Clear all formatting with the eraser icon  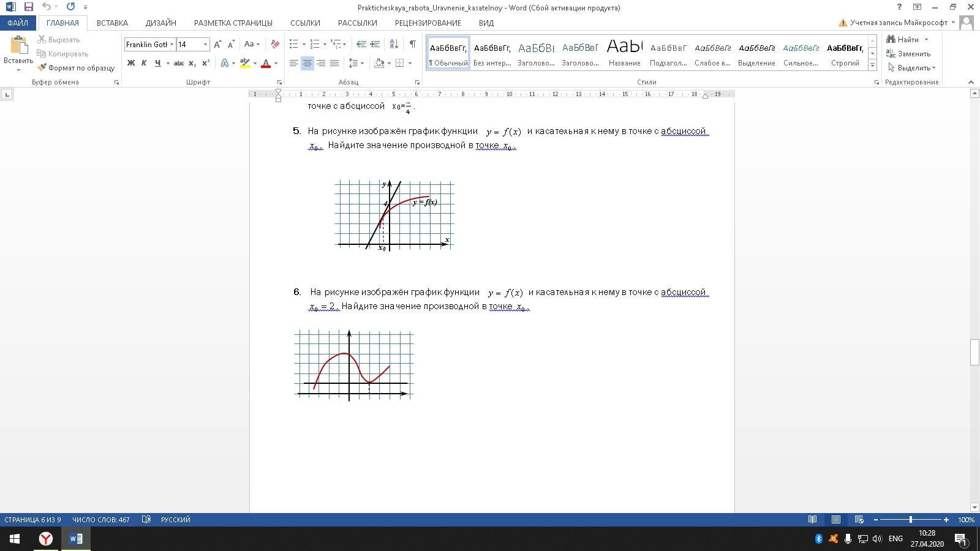pos(275,44)
